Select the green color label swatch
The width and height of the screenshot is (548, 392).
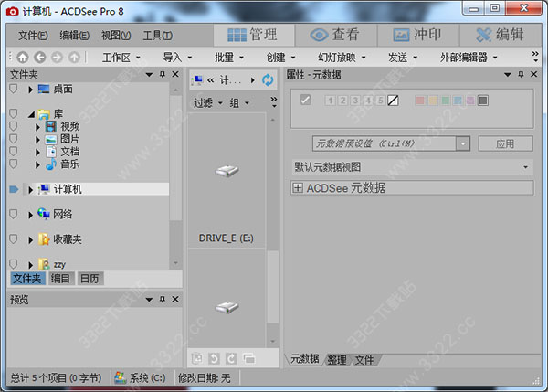click(x=446, y=101)
